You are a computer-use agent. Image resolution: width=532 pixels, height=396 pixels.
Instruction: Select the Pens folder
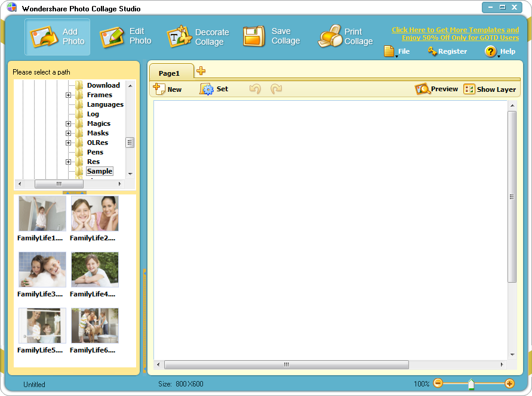[x=95, y=152]
